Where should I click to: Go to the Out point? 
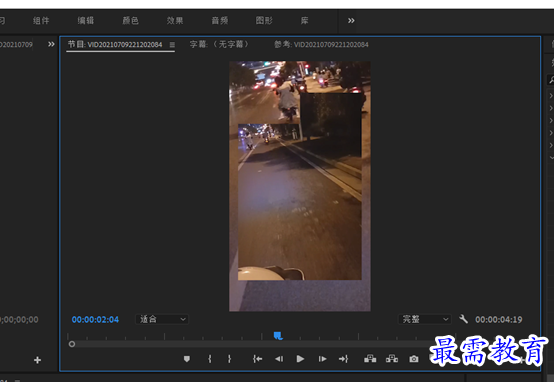click(x=343, y=359)
